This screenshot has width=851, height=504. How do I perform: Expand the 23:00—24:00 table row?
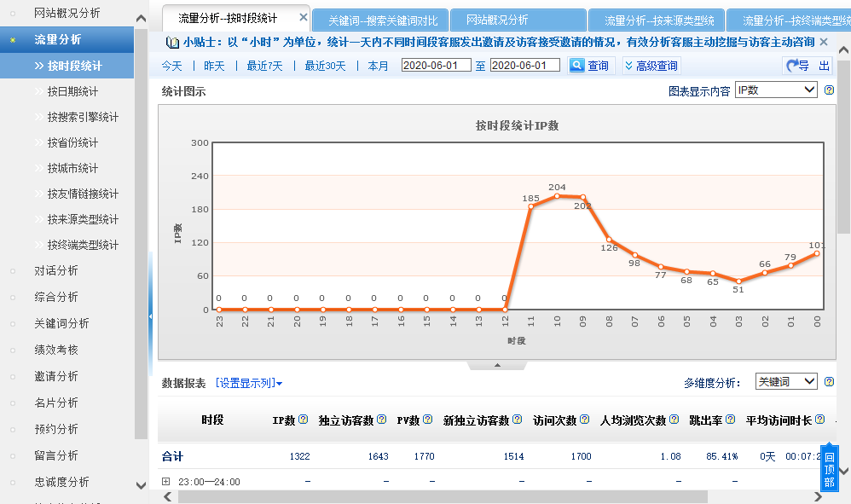click(166, 482)
